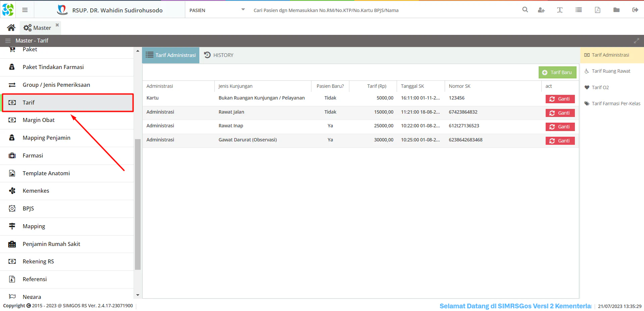Click Penjamin Rumah Sakit building icon
Viewport: 644px width, 311px height.
pos(12,244)
